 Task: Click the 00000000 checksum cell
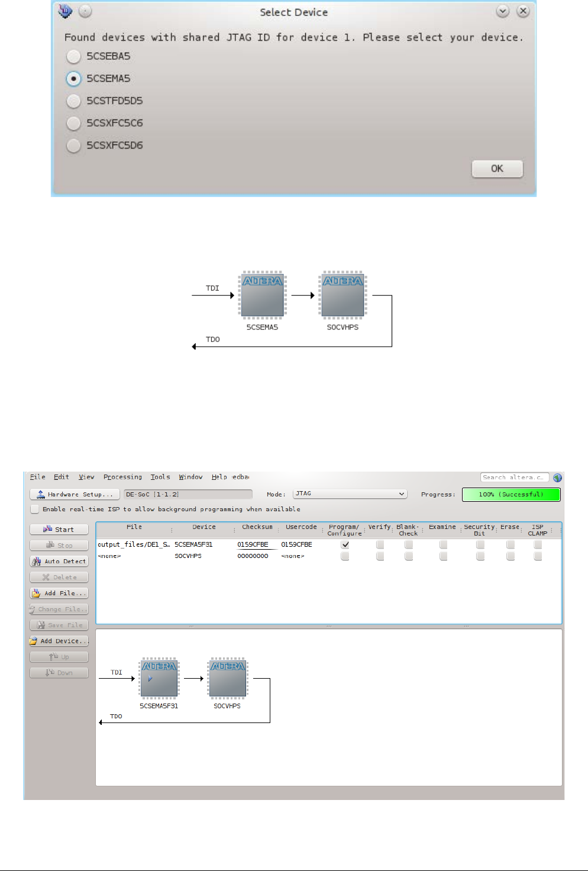(253, 556)
